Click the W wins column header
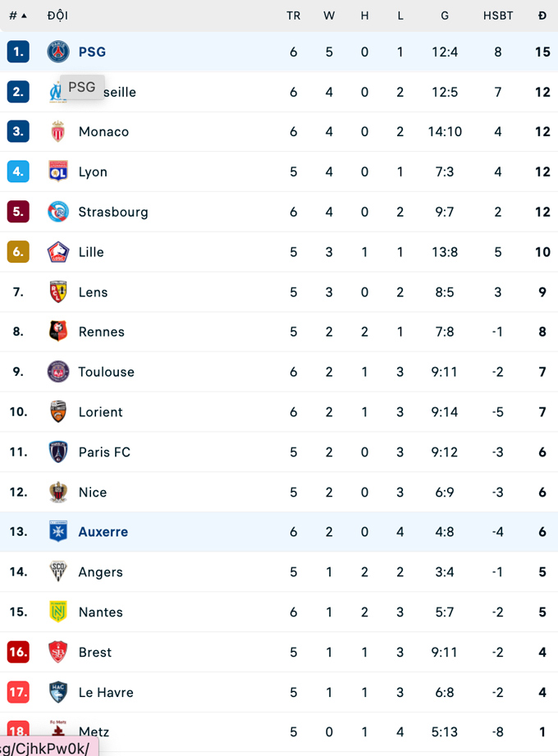The image size is (558, 756). tap(329, 16)
